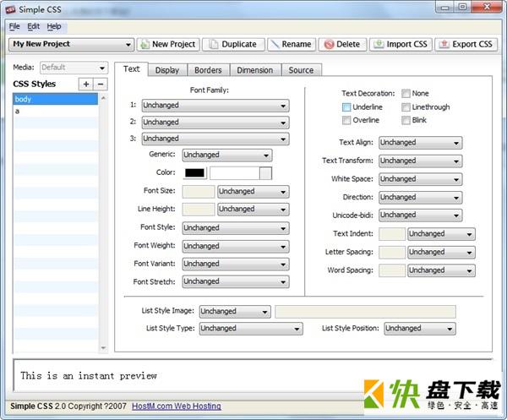
Task: Click the Line Height value field
Action: tap(199, 210)
